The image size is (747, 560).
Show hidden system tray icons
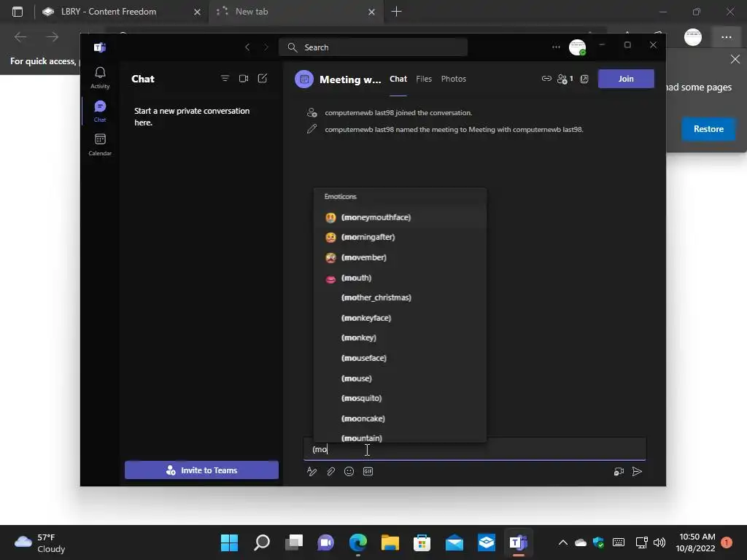562,542
